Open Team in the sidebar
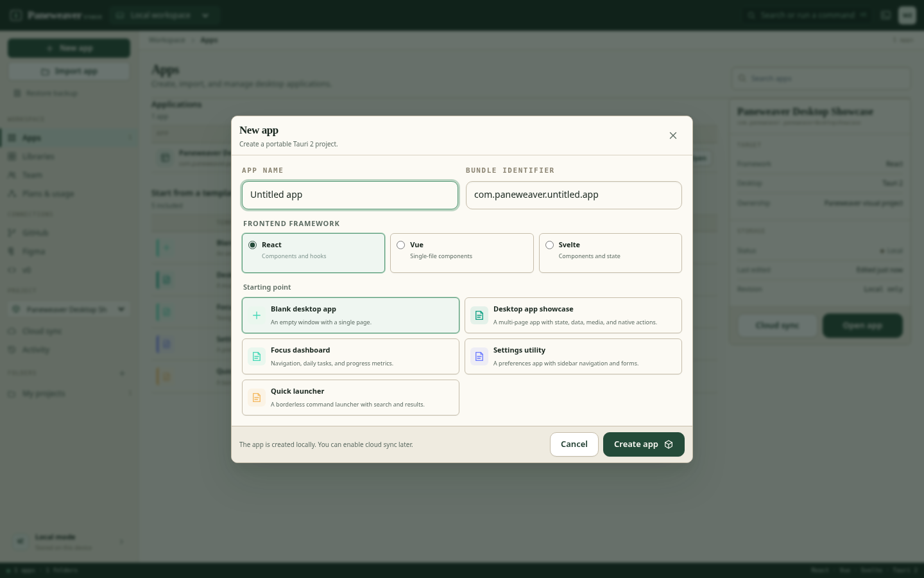 (69, 175)
